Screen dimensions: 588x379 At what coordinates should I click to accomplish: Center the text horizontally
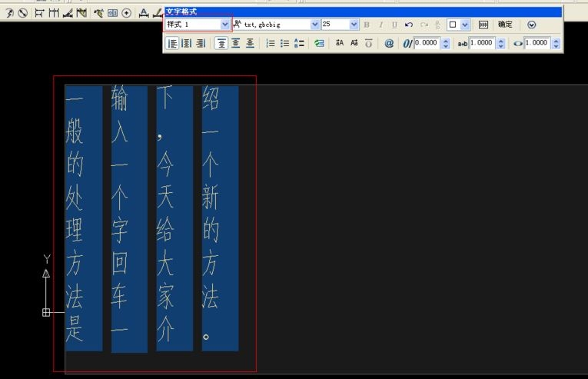186,43
